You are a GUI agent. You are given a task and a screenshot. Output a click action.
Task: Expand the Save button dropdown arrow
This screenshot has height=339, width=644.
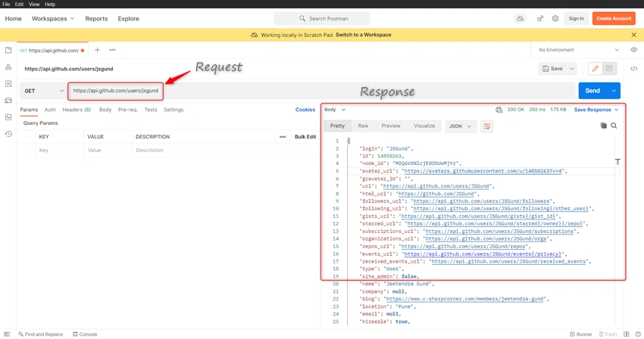(572, 69)
